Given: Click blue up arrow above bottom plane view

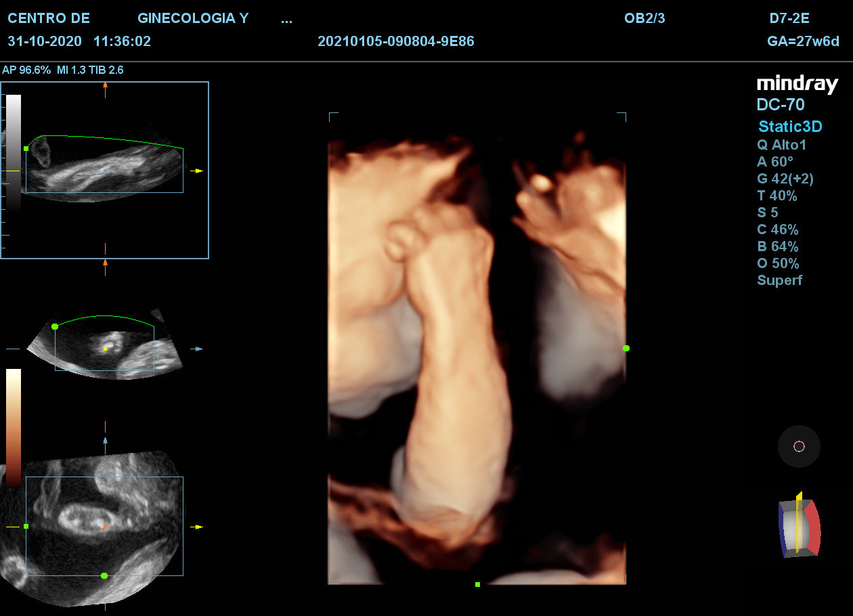Looking at the screenshot, I should pos(105,441).
